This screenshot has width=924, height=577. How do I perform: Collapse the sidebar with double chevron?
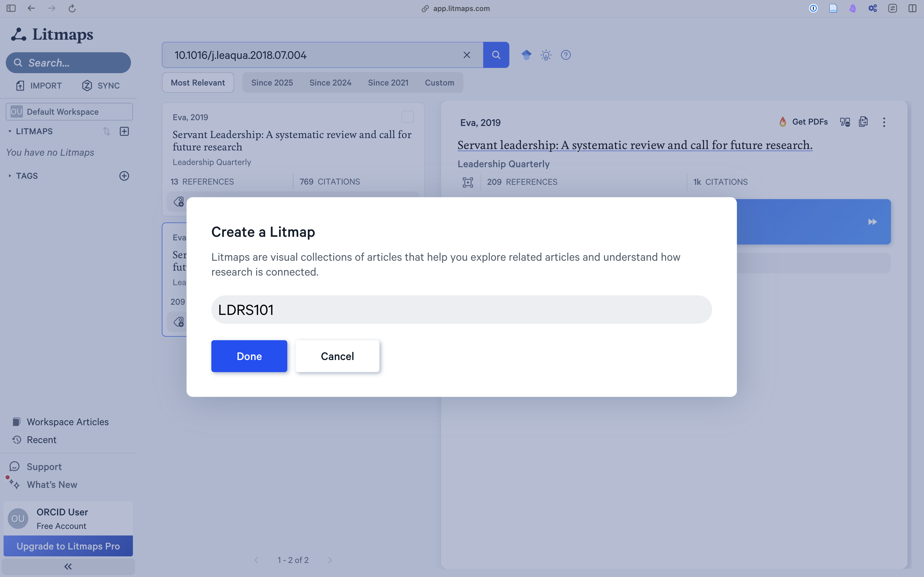(68, 566)
